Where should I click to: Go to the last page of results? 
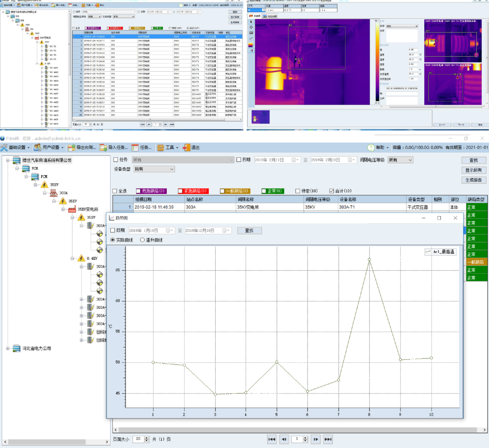[x=328, y=439]
